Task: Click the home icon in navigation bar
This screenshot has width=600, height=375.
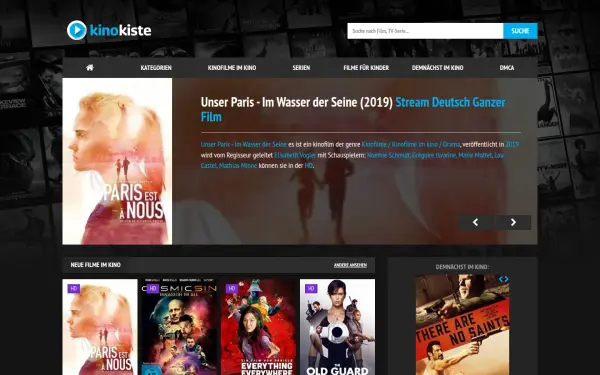Action: tap(90, 68)
